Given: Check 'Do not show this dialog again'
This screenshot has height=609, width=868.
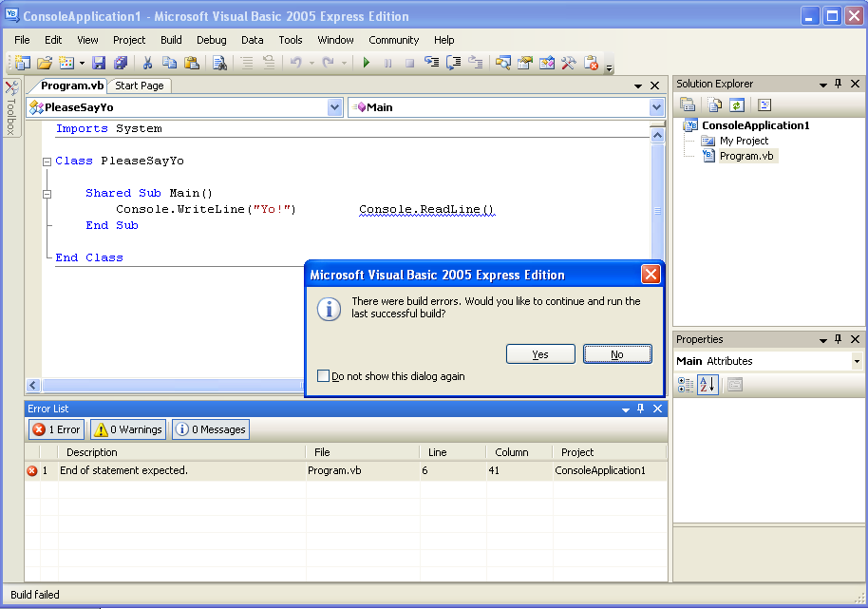Looking at the screenshot, I should point(323,376).
